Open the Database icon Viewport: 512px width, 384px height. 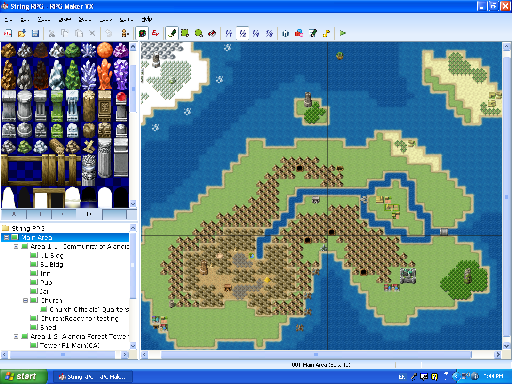pyautogui.click(x=285, y=33)
